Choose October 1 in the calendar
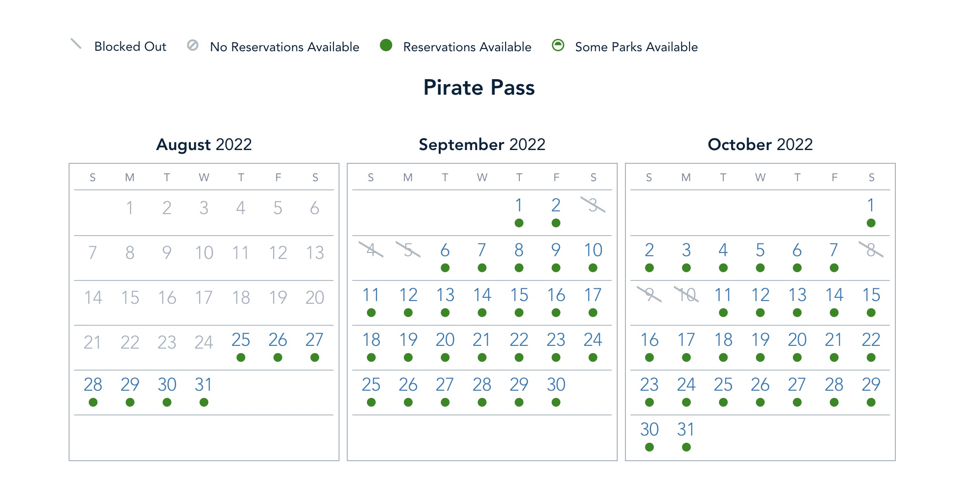This screenshot has height=495, width=980. [871, 205]
